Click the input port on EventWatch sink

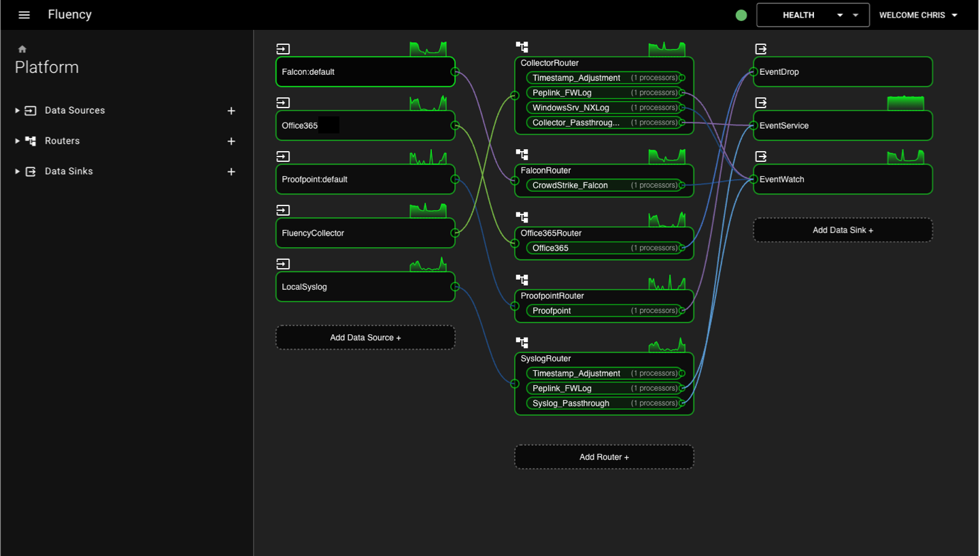click(x=754, y=179)
